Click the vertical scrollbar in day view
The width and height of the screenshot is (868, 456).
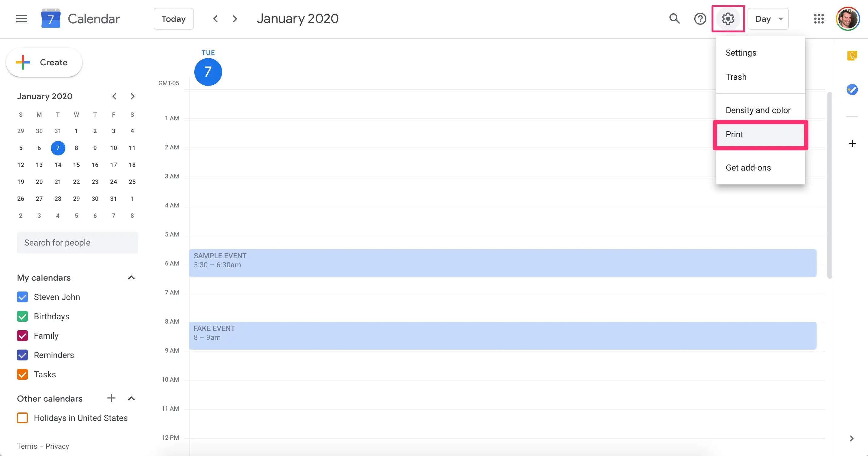[x=829, y=185]
